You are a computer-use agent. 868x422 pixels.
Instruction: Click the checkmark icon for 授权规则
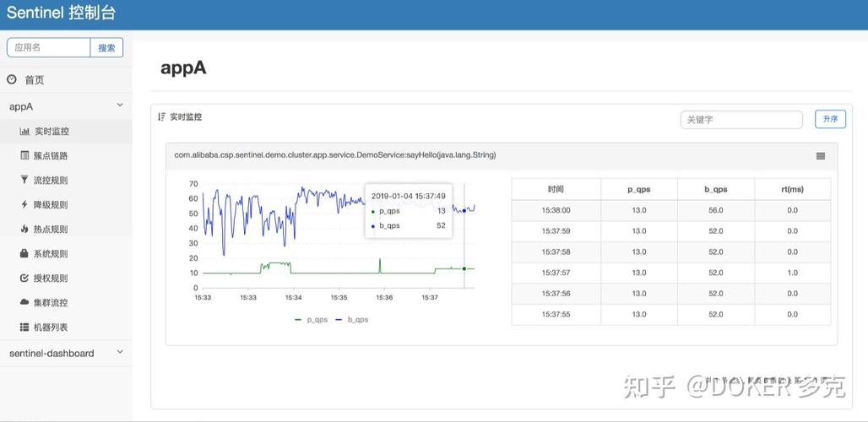[x=24, y=278]
